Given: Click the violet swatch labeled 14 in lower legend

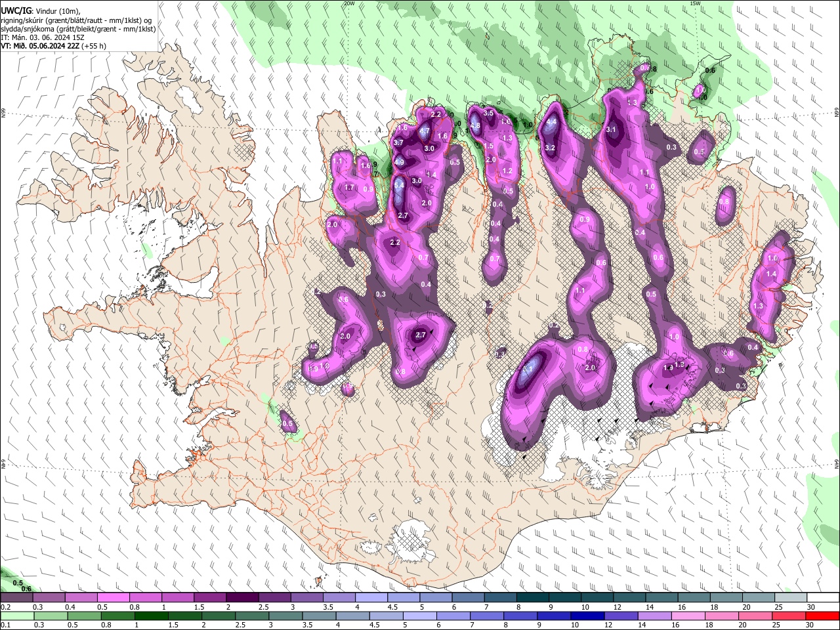Looking at the screenshot, I should [x=654, y=616].
